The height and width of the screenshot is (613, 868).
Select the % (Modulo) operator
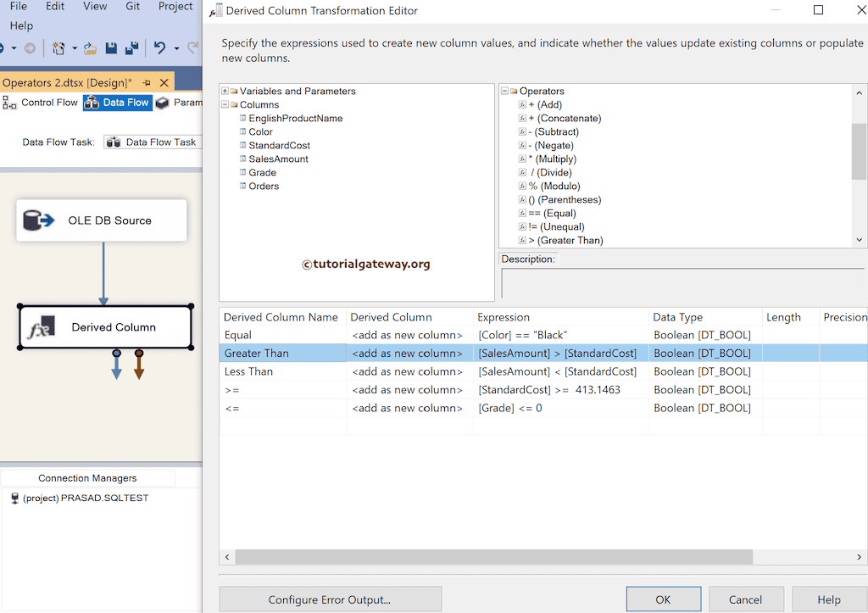click(x=554, y=186)
